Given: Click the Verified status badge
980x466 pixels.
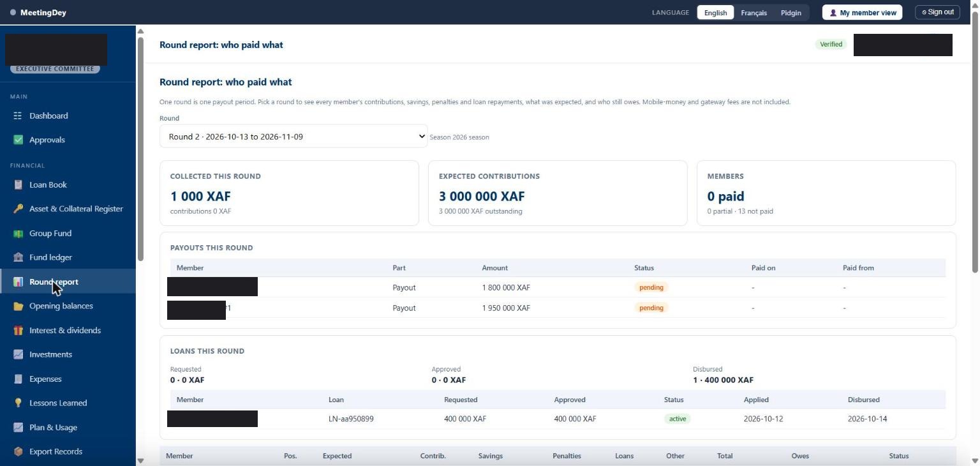Looking at the screenshot, I should (x=831, y=44).
